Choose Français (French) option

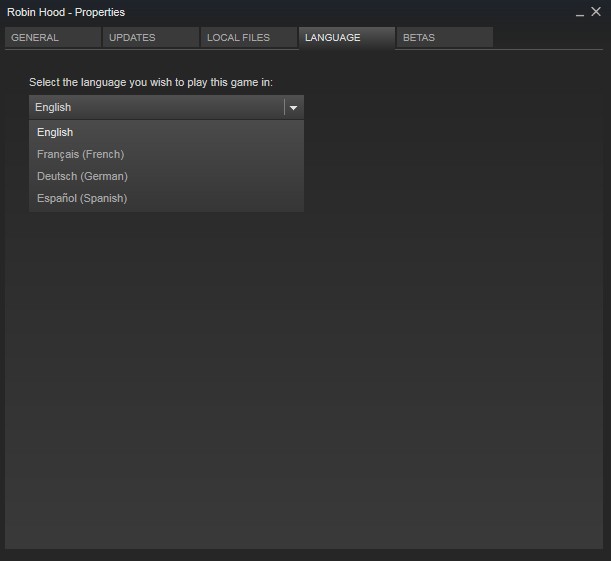tap(166, 154)
